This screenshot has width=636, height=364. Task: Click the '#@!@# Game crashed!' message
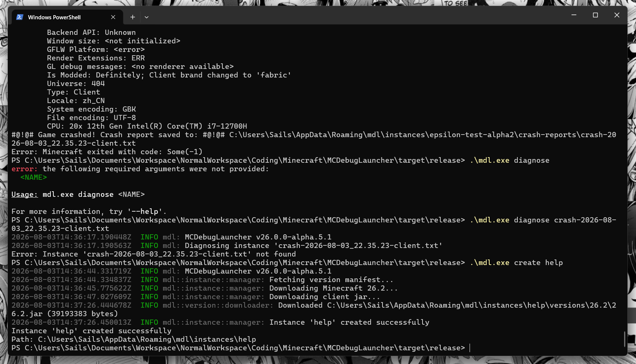click(x=314, y=139)
